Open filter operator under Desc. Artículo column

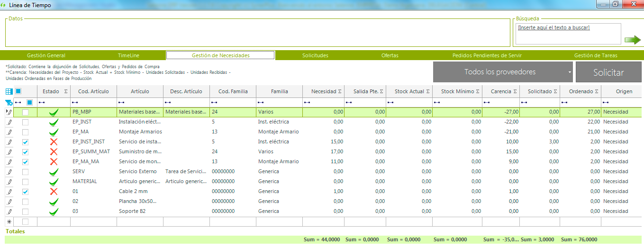[168, 102]
